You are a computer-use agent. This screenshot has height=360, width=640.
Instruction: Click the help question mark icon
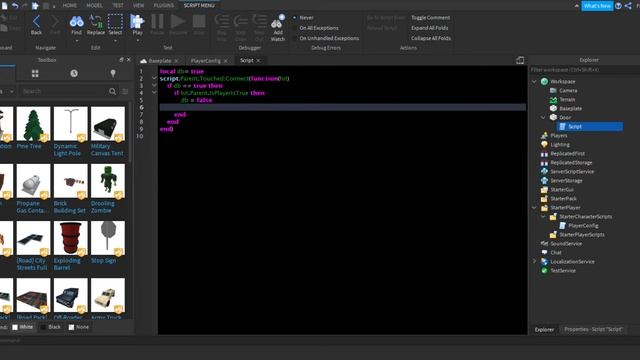click(x=618, y=6)
